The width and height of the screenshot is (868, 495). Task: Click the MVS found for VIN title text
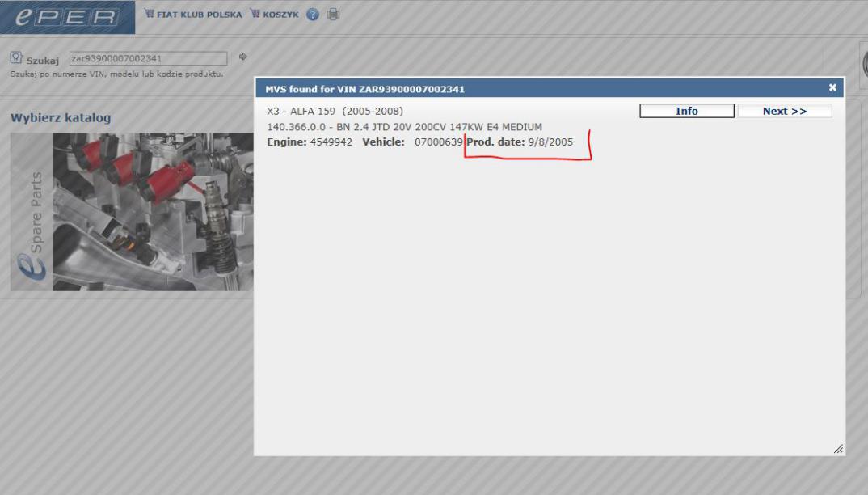tap(364, 89)
